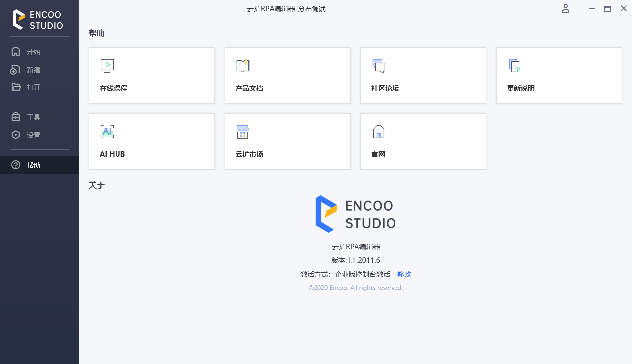This screenshot has height=364, width=632.
Task: Click the Encoo Studio logo in sidebar
Action: [x=38, y=20]
